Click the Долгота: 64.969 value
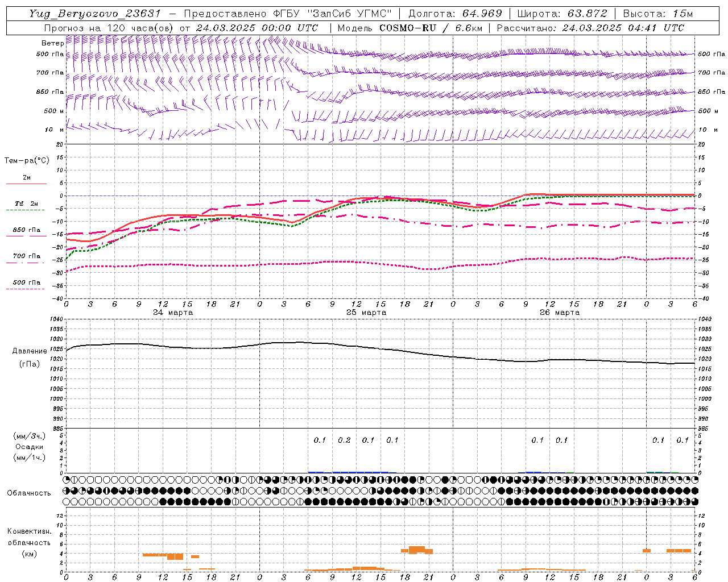 (x=455, y=14)
